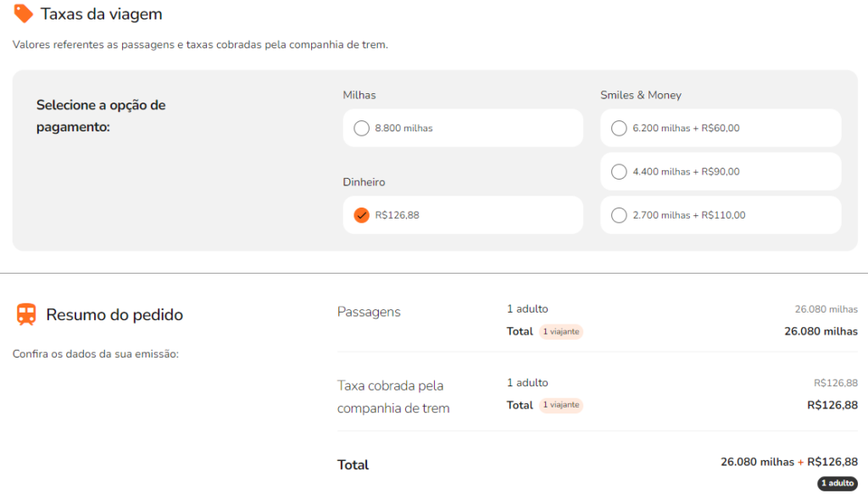Click the '1 viajante' badge under Passagens
Viewport: 868px width, 499px height.
click(561, 331)
